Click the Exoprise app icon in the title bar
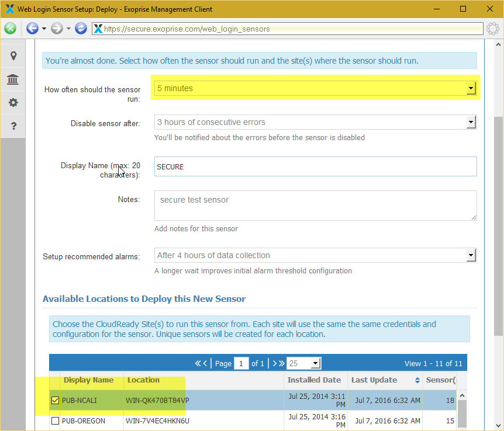Image resolution: width=504 pixels, height=431 pixels. coord(9,9)
